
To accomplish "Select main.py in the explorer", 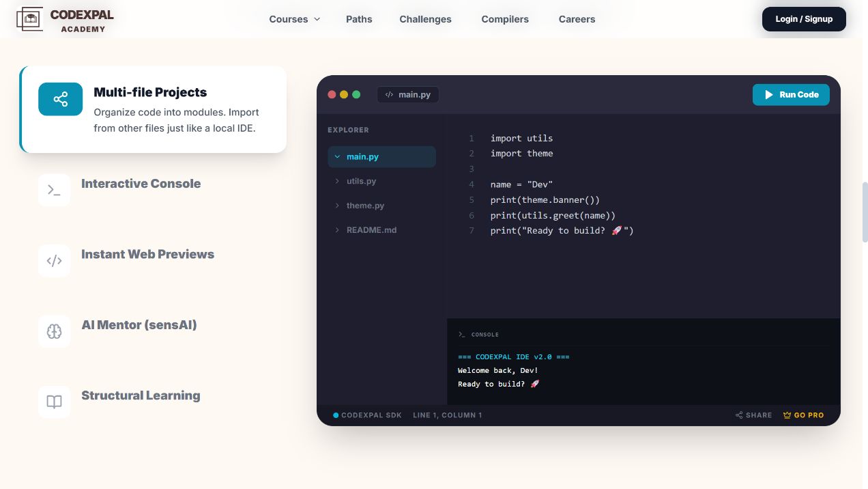I will 382,156.
